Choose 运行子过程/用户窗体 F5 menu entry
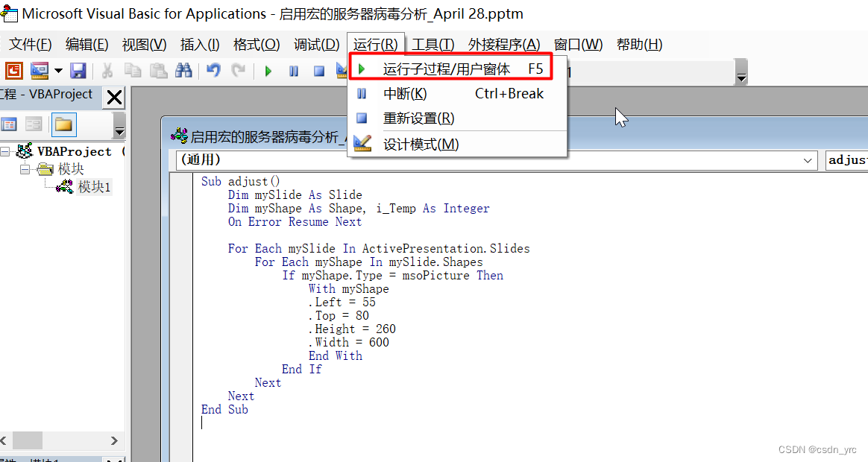The width and height of the screenshot is (868, 462). click(x=450, y=69)
